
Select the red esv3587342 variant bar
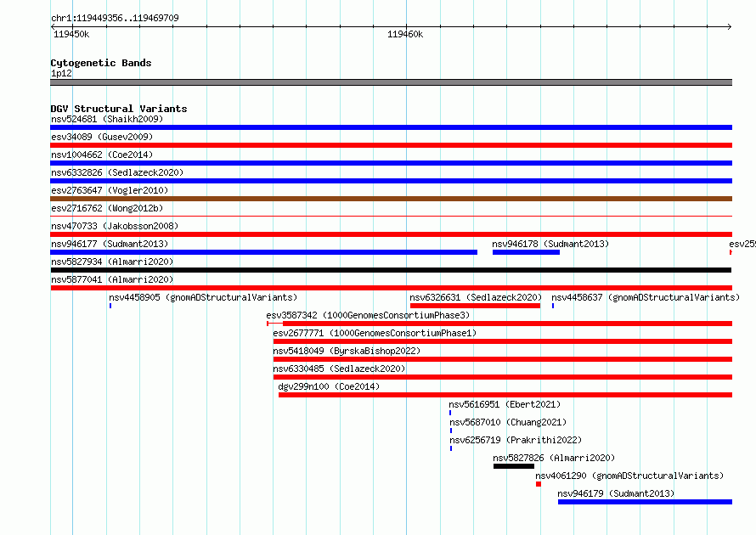click(499, 324)
